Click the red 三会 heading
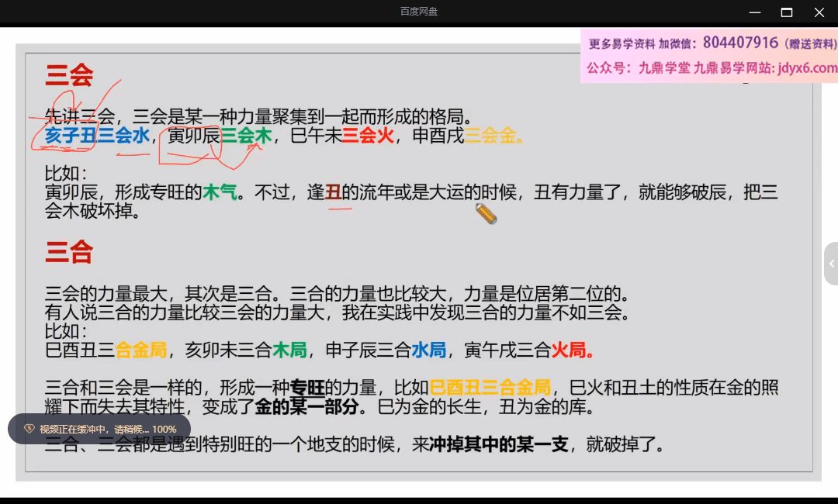This screenshot has height=504, width=838. [x=69, y=75]
